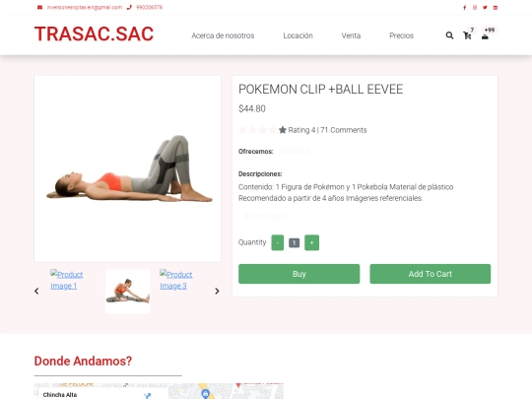Show previous product thumbnail with left arrow
Image resolution: width=532 pixels, height=399 pixels.
36,291
